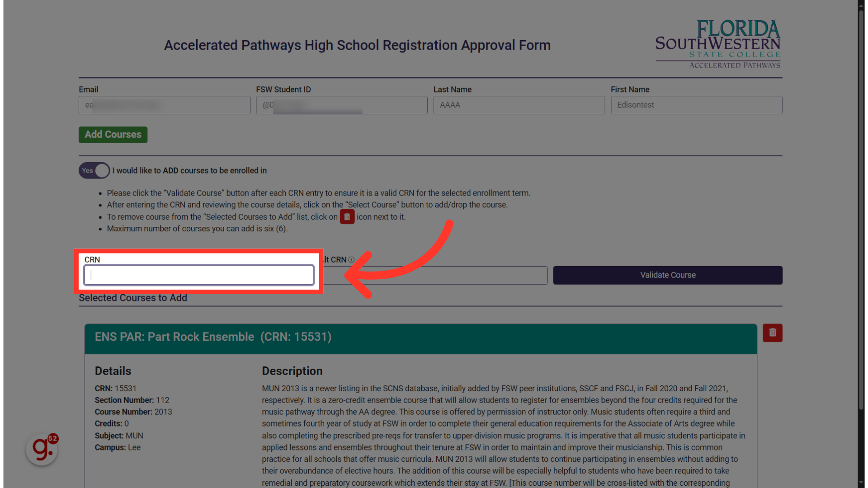868x488 pixels.
Task: Click the delete icon next to ENS PAR course
Action: 773,333
